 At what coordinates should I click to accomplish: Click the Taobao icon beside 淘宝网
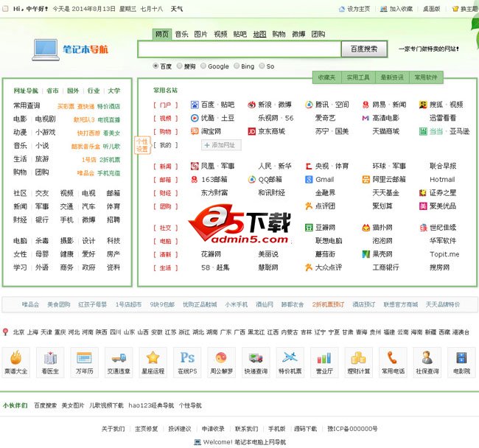pos(195,131)
